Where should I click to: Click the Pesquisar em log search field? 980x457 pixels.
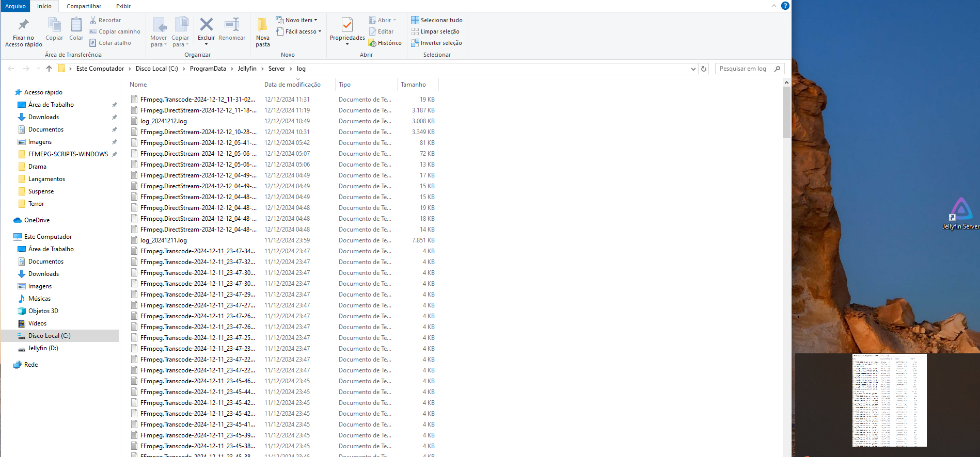[744, 69]
